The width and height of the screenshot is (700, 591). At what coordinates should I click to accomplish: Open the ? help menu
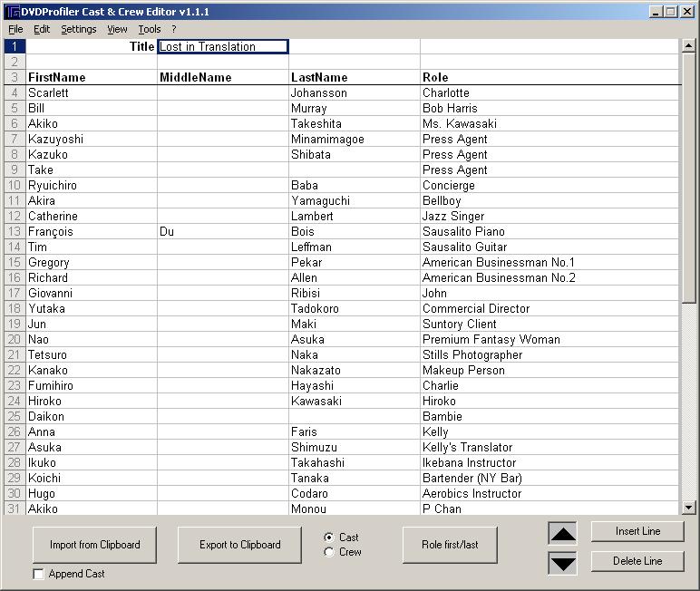[x=174, y=30]
